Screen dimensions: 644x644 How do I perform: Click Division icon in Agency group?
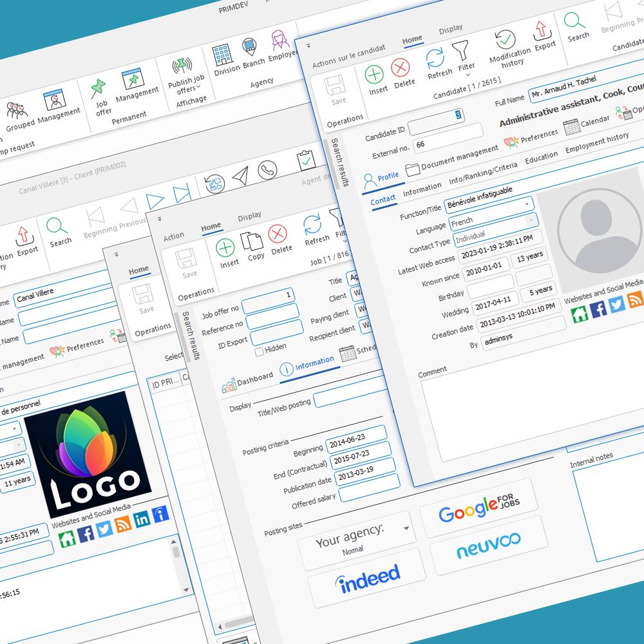tap(223, 55)
